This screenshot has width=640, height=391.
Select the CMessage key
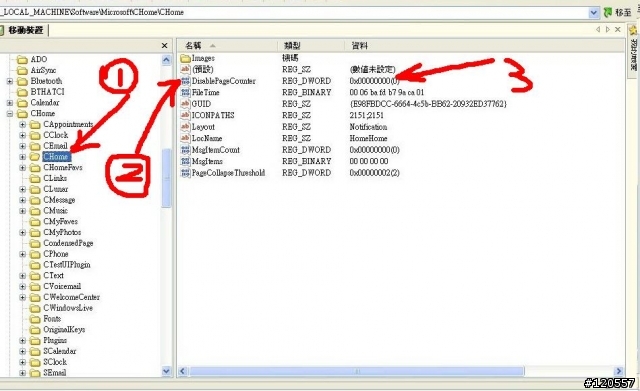59,200
